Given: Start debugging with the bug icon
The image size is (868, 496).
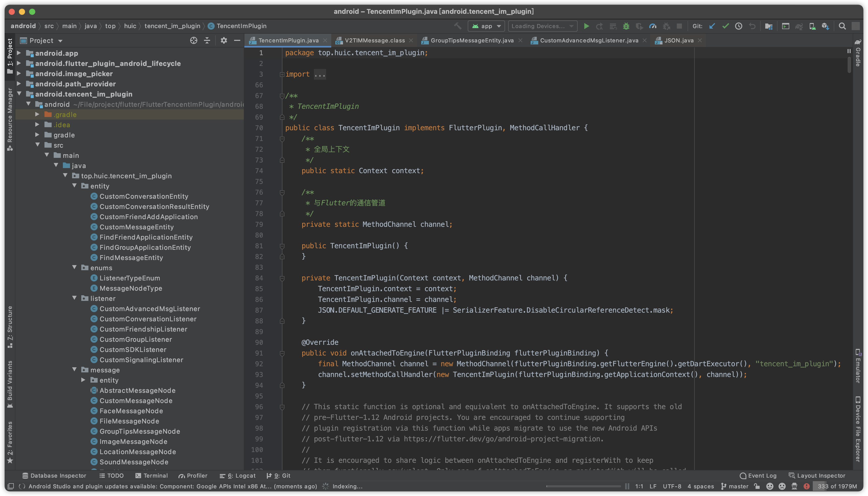Looking at the screenshot, I should click(x=626, y=26).
